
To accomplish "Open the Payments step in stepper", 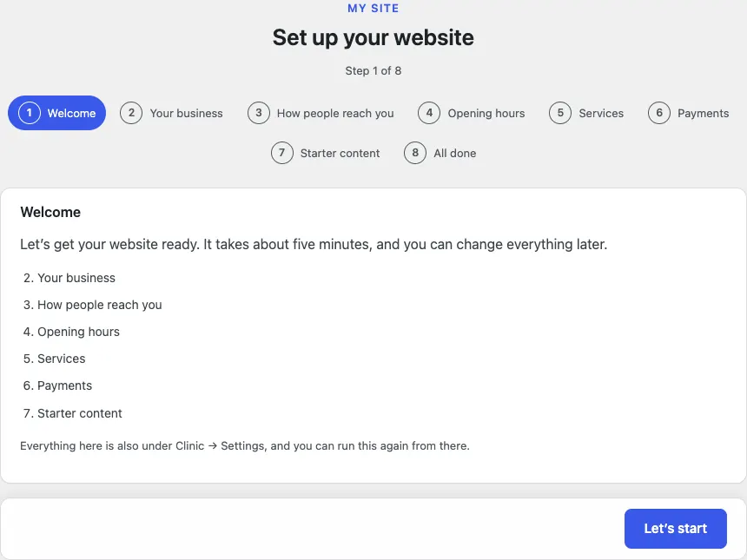I will pos(689,113).
